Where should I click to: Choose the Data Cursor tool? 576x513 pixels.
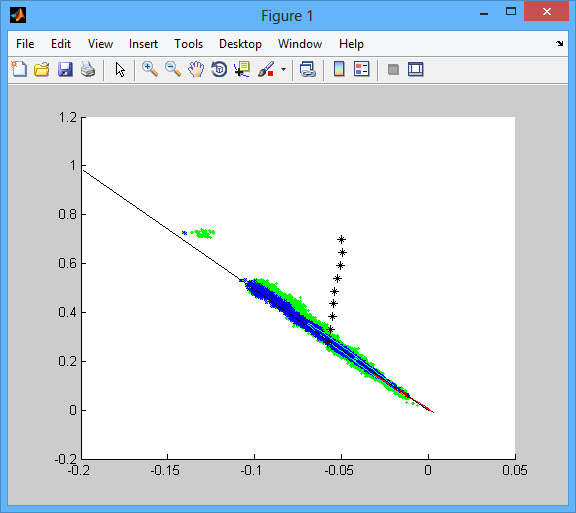[x=242, y=69]
